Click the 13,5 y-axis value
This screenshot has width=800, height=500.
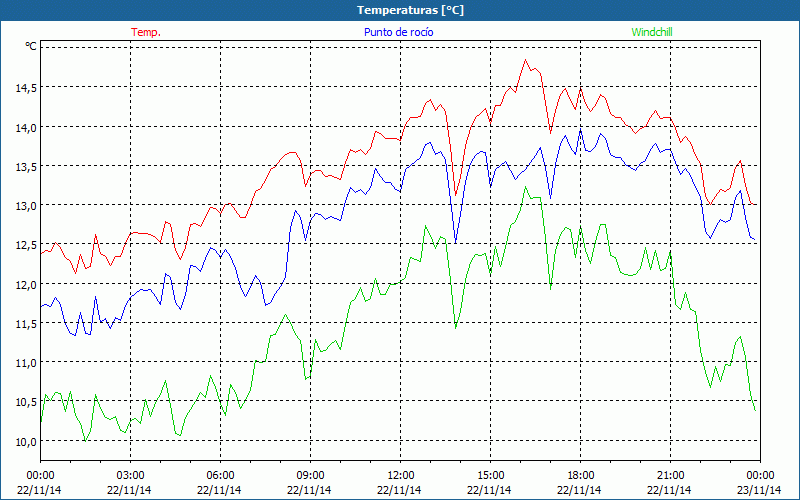26,167
